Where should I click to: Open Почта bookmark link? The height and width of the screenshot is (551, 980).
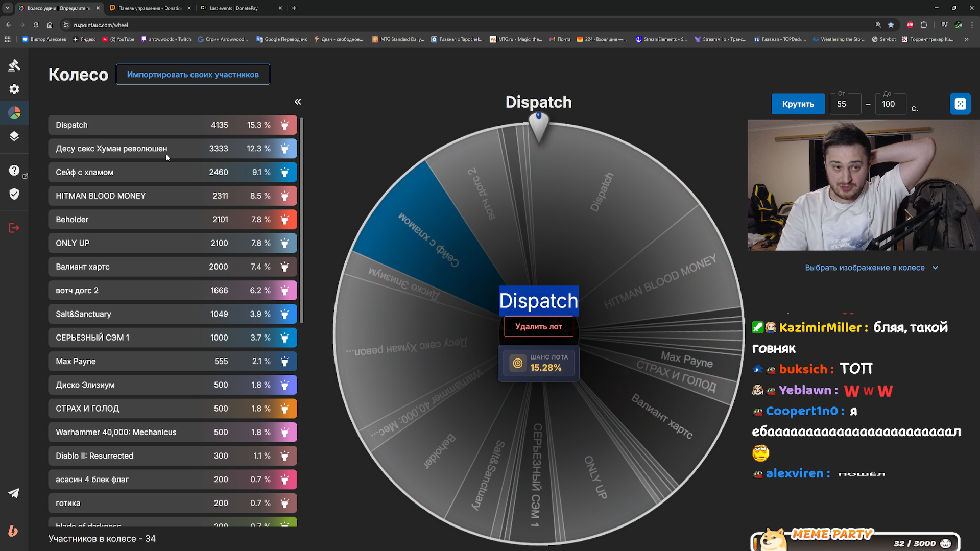point(560,39)
